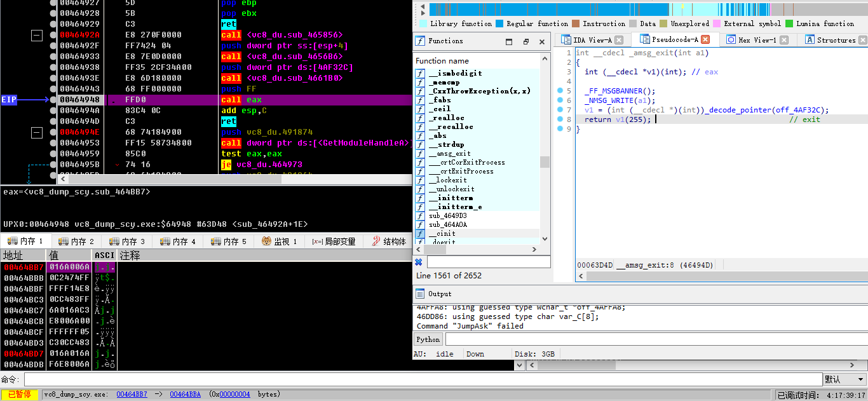Toggle breakpoint dot at address 00464948
Viewport: 868px width, 401px height.
click(53, 100)
